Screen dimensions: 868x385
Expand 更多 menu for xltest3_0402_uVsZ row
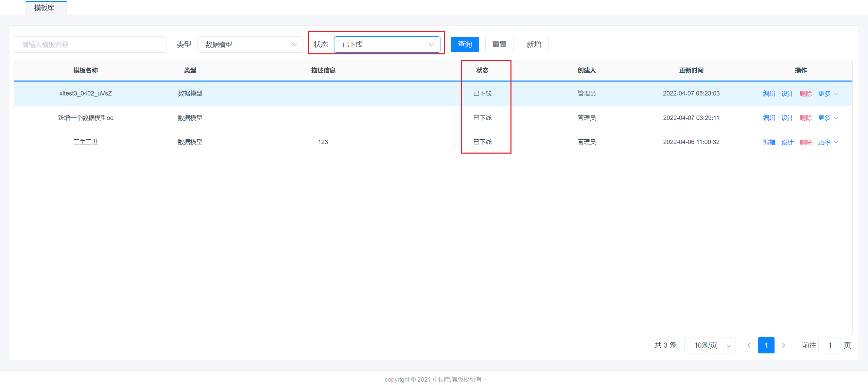828,94
